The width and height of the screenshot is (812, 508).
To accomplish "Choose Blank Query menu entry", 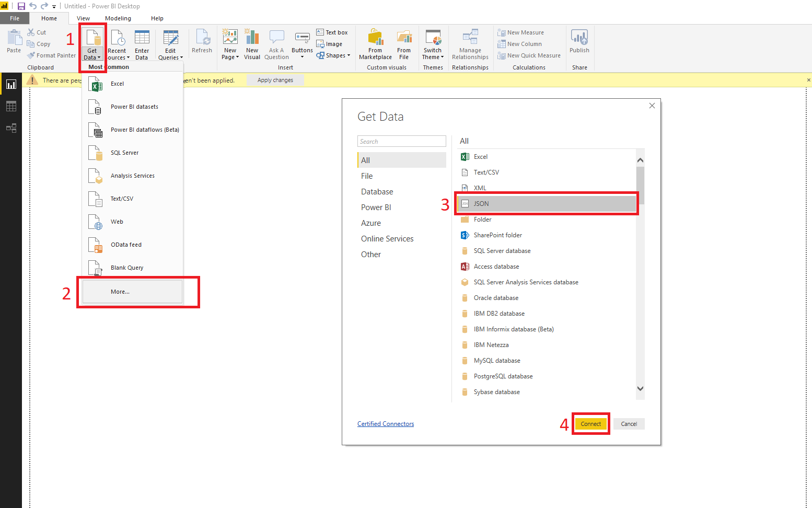I will 133,268.
